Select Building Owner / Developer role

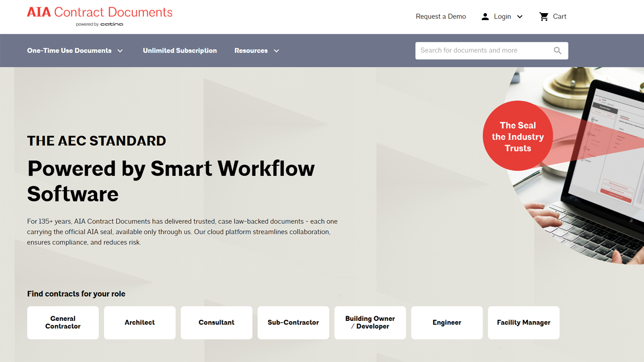click(x=370, y=322)
